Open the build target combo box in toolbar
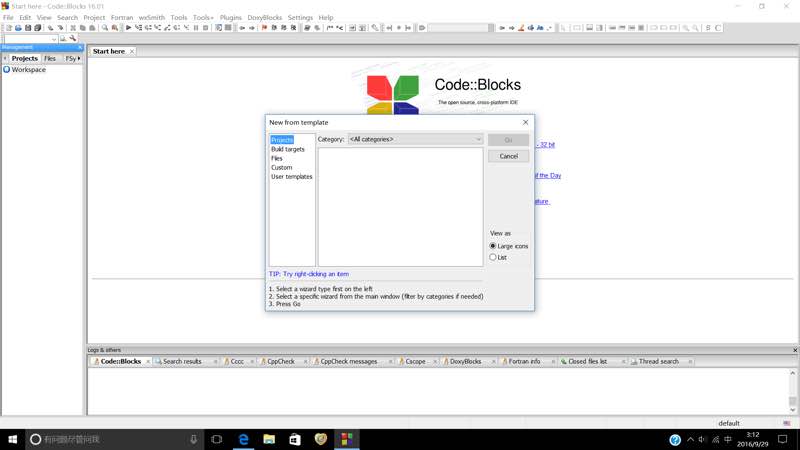Screen dimensions: 800x450 point(461,28)
